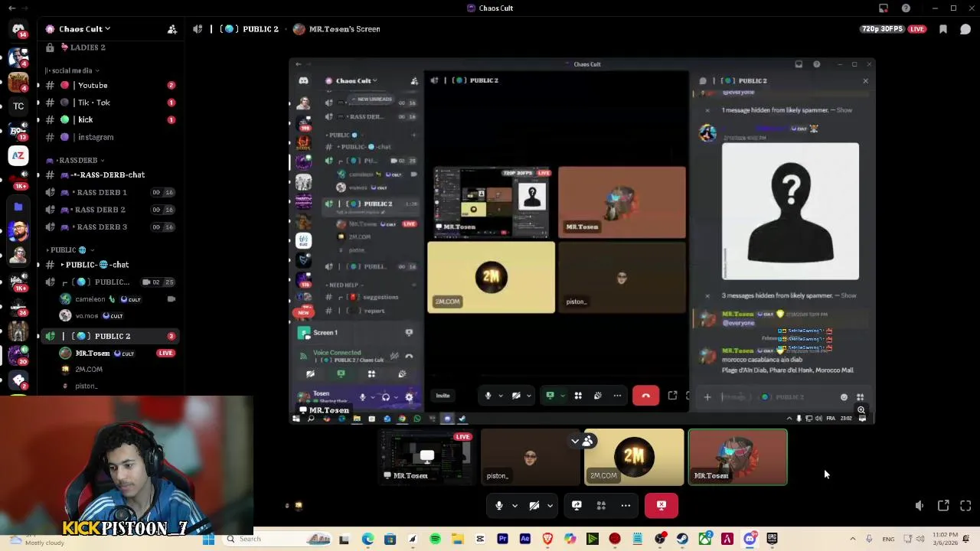Screen dimensions: 980x551
Task: Go back with title bar arrow
Action: (11, 8)
